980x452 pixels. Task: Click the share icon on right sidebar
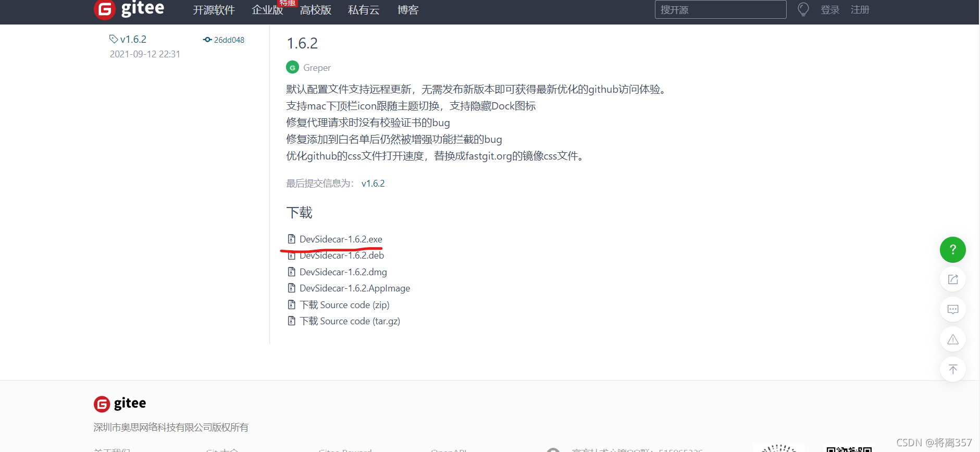pyautogui.click(x=952, y=279)
